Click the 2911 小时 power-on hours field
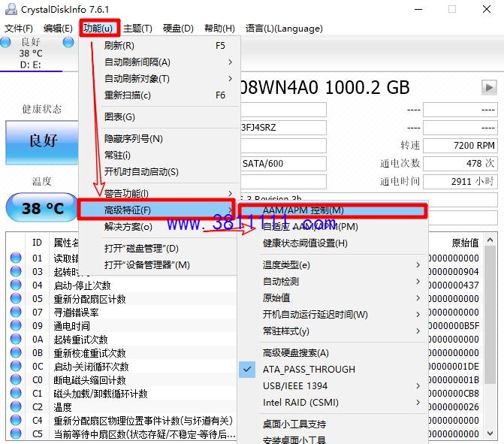Viewport: 504px width, 444px height. (x=460, y=181)
